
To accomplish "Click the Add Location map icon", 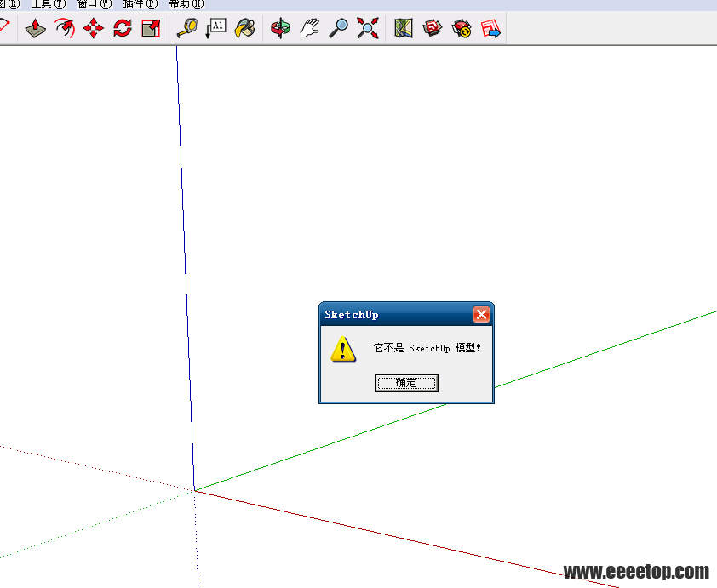I will tap(404, 28).
